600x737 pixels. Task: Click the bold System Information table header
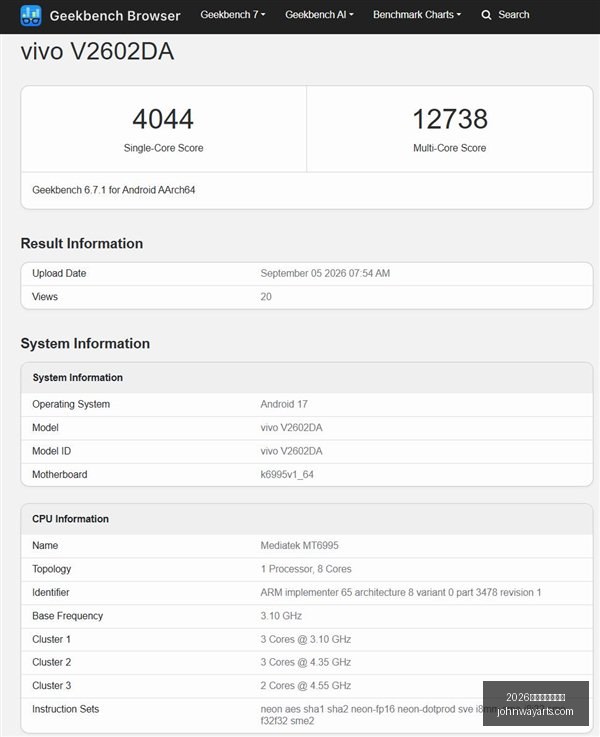click(78, 377)
